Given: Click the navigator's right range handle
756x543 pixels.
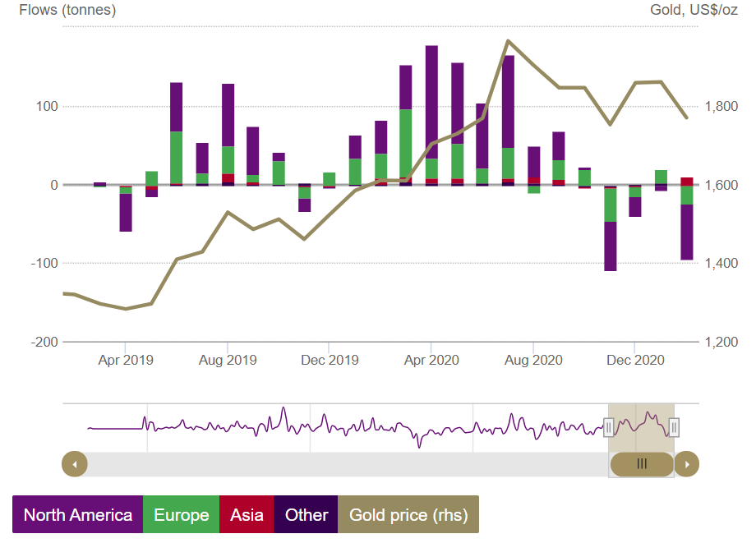Looking at the screenshot, I should point(674,427).
